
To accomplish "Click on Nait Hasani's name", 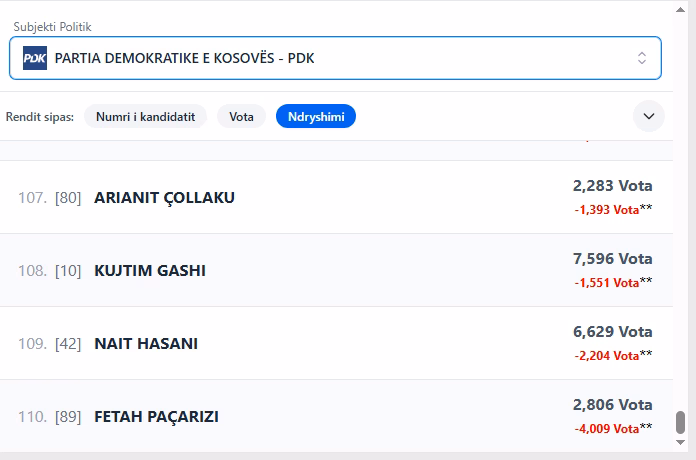I will [x=146, y=344].
